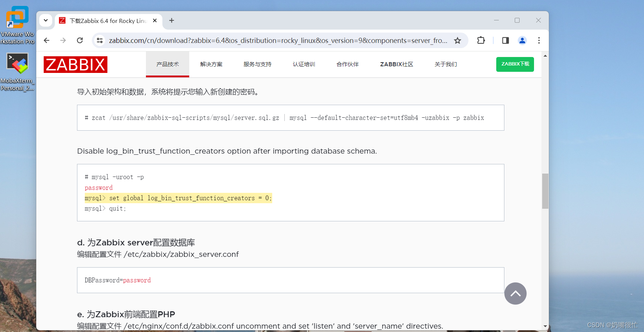
Task: Click the green ZABBIX下载 button
Action: (515, 64)
